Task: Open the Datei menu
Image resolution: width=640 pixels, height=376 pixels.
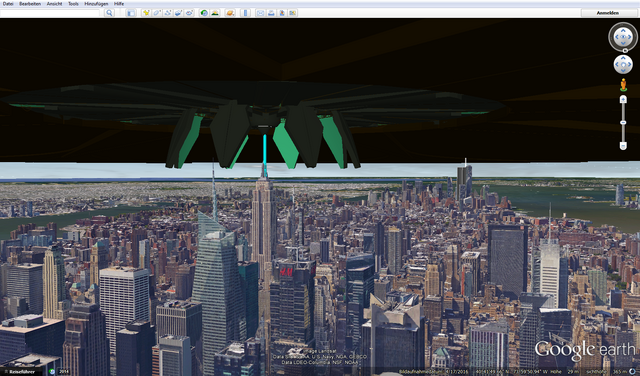Action: click(8, 4)
